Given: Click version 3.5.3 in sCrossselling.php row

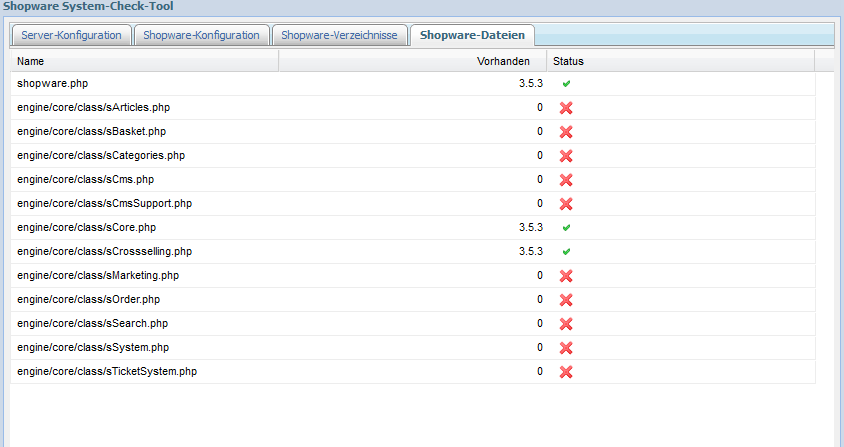Looking at the screenshot, I should coord(531,252).
